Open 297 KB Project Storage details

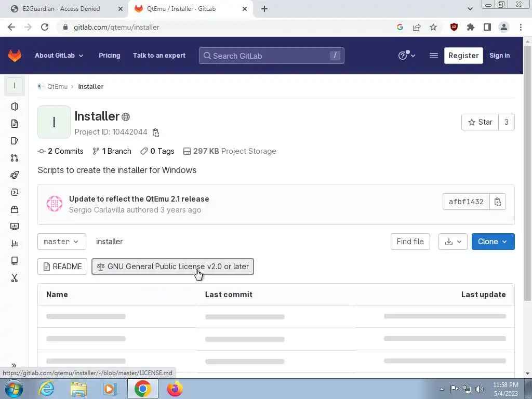pyautogui.click(x=230, y=151)
